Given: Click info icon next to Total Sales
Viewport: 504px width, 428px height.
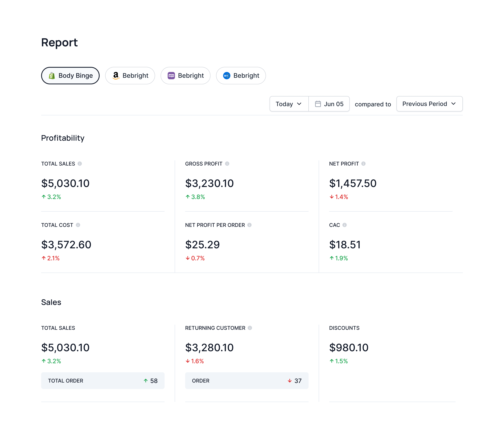Looking at the screenshot, I should coord(79,164).
